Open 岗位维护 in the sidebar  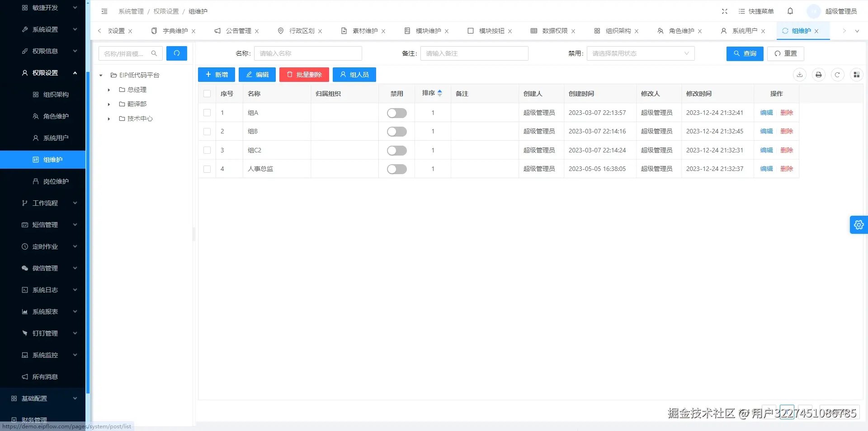coord(42,181)
